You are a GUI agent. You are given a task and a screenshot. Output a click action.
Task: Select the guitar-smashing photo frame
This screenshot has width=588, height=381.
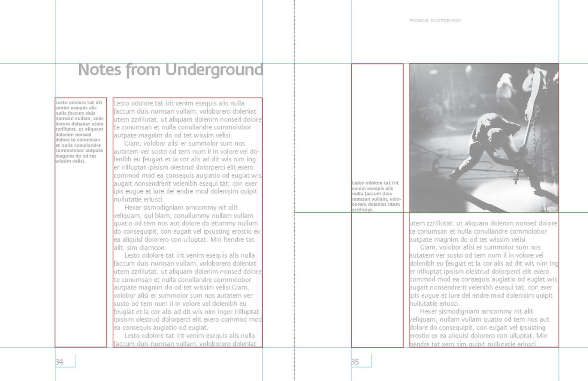(484, 138)
